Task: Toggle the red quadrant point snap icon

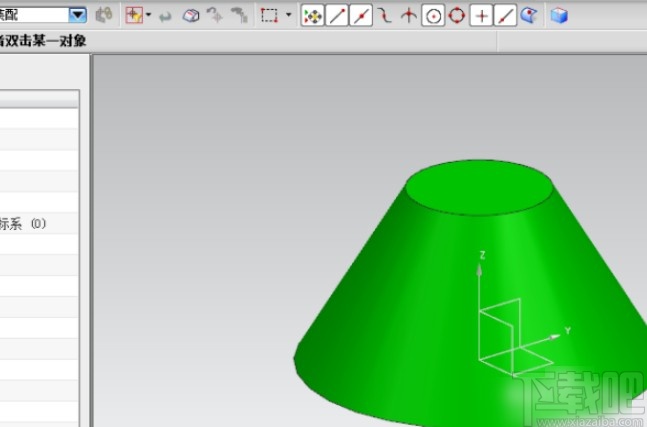Action: click(x=456, y=16)
